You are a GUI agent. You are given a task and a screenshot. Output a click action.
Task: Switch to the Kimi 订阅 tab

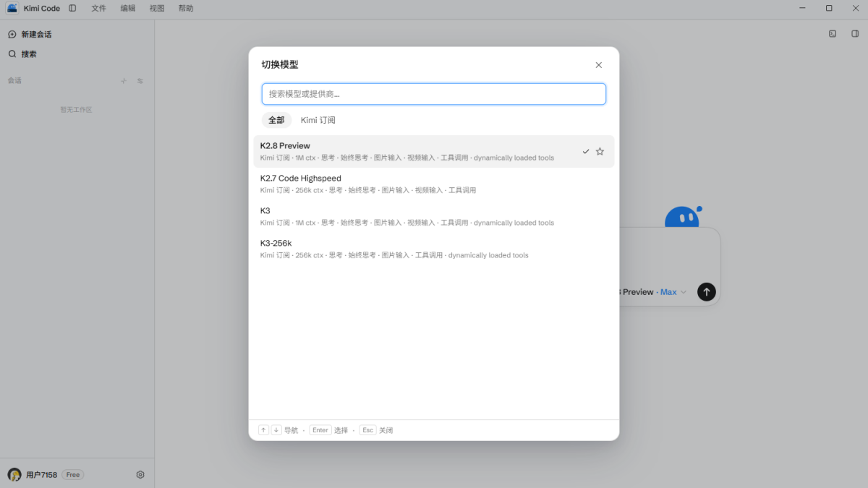click(x=318, y=120)
